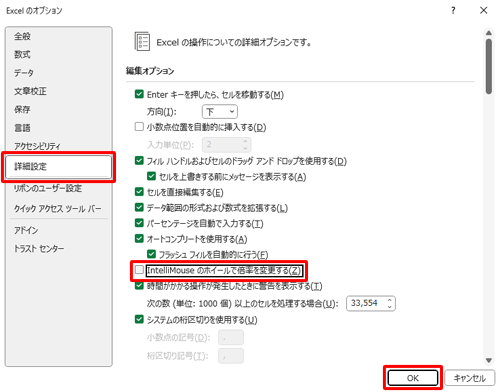Click the scroll down arrow

point(489,360)
